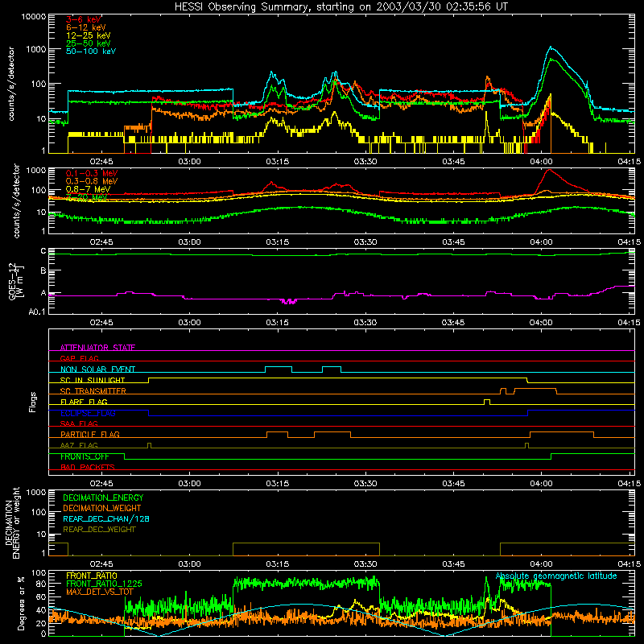Select the GOES class B tick label
The width and height of the screenshot is (644, 644).
tap(43, 271)
